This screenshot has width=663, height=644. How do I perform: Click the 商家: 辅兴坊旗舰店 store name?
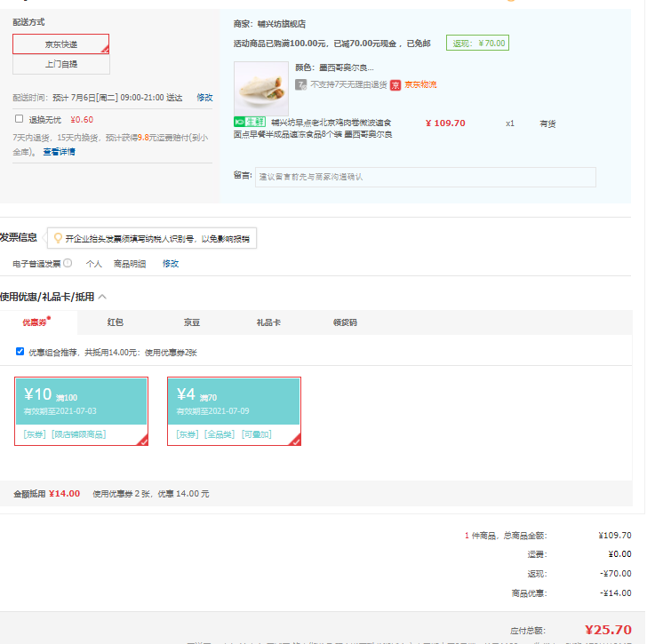(281, 24)
